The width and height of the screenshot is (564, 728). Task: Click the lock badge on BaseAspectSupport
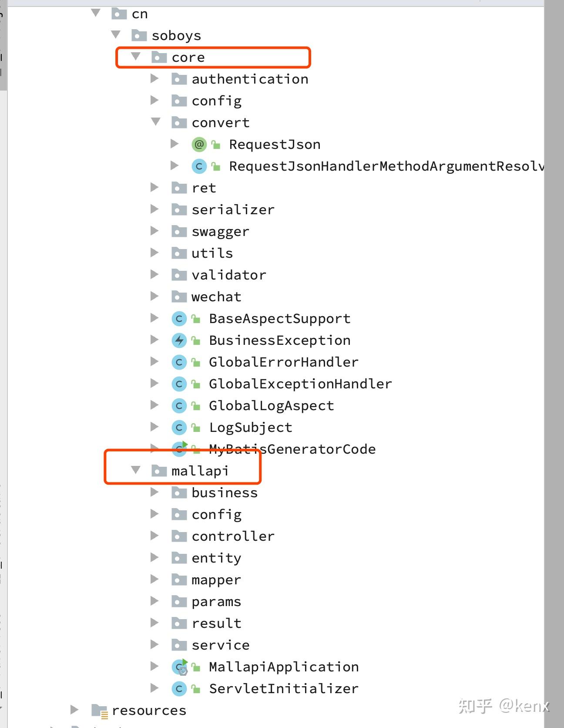[x=195, y=318]
